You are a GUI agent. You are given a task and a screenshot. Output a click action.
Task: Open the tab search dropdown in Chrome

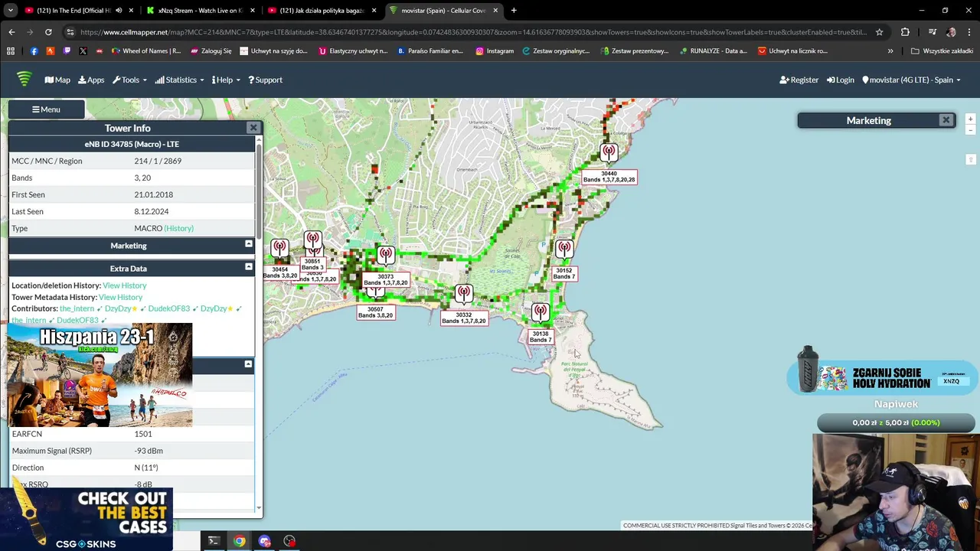pyautogui.click(x=11, y=11)
